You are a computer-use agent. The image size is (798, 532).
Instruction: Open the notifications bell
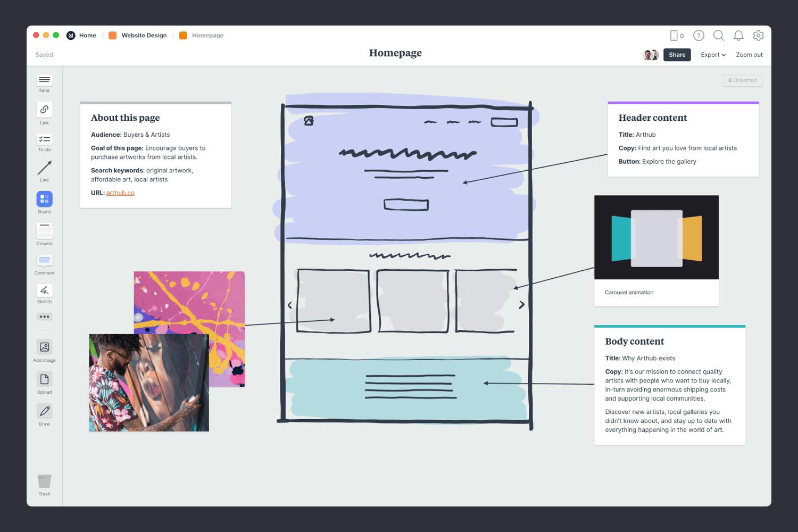tap(738, 36)
